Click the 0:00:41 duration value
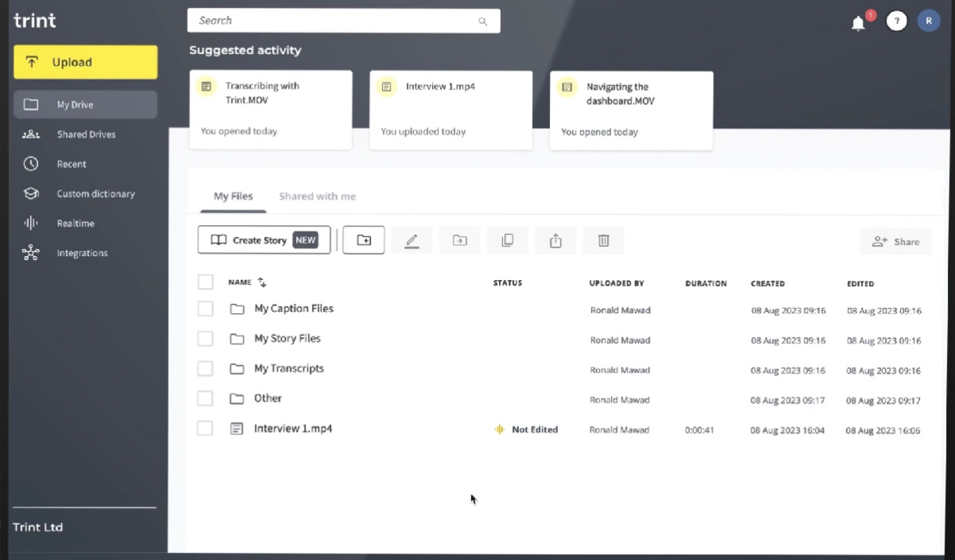 (700, 430)
